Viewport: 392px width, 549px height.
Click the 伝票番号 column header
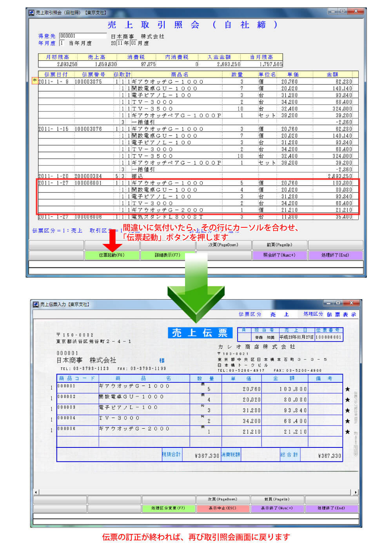(94, 75)
